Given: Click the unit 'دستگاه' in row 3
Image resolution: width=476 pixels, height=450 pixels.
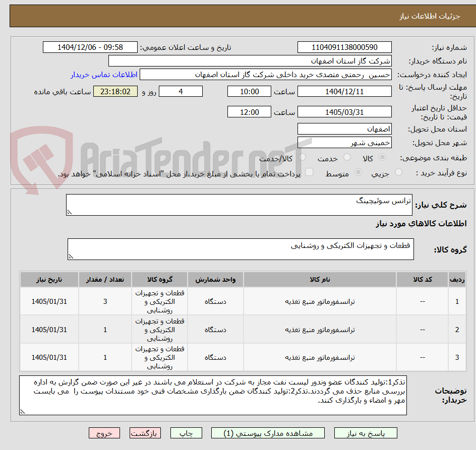Looking at the screenshot, I should tap(215, 358).
